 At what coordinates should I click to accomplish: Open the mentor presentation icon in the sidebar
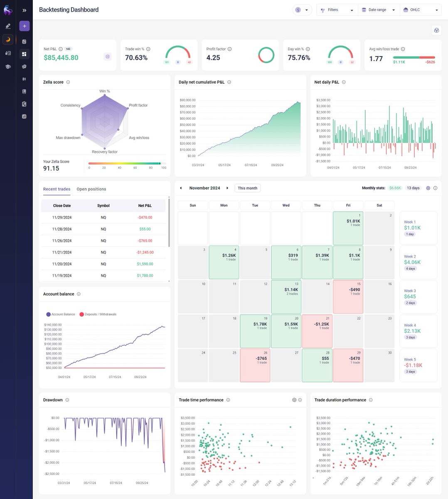(x=8, y=53)
